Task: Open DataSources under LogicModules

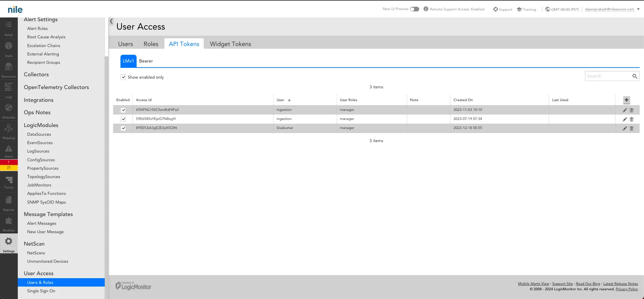Action: 39,134
